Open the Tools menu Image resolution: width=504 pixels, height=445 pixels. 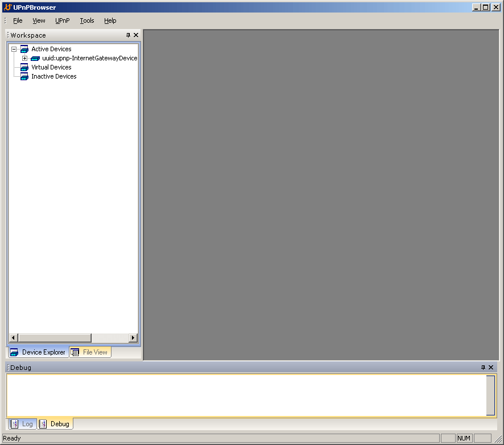point(87,20)
